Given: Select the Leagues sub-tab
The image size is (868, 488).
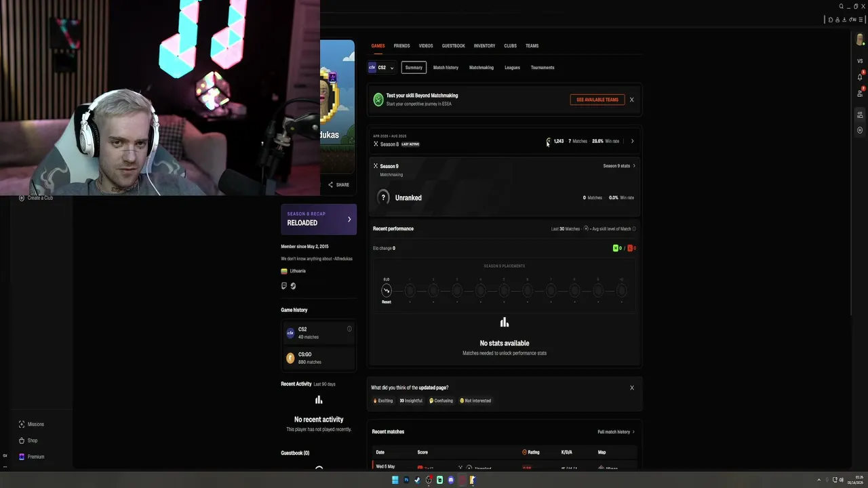Looking at the screenshot, I should [x=512, y=68].
